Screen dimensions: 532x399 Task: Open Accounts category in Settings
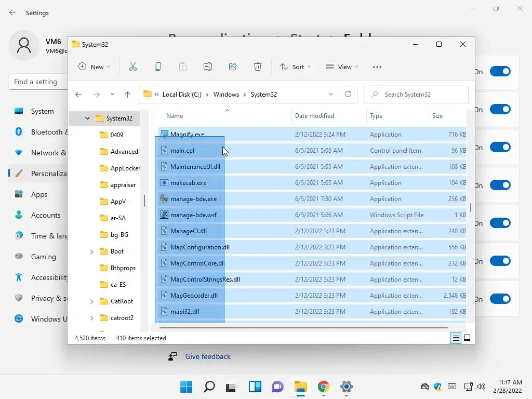(x=38, y=215)
